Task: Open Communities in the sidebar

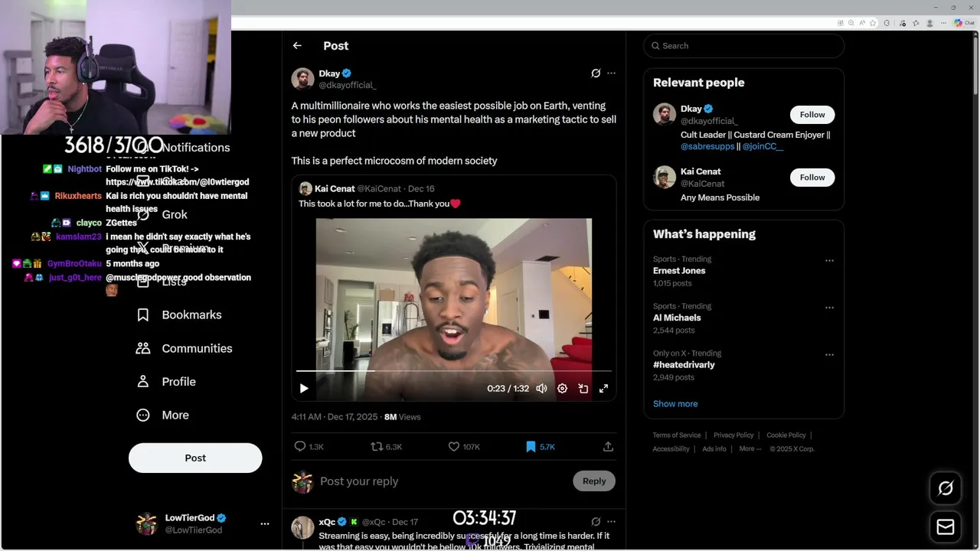Action: tap(185, 348)
